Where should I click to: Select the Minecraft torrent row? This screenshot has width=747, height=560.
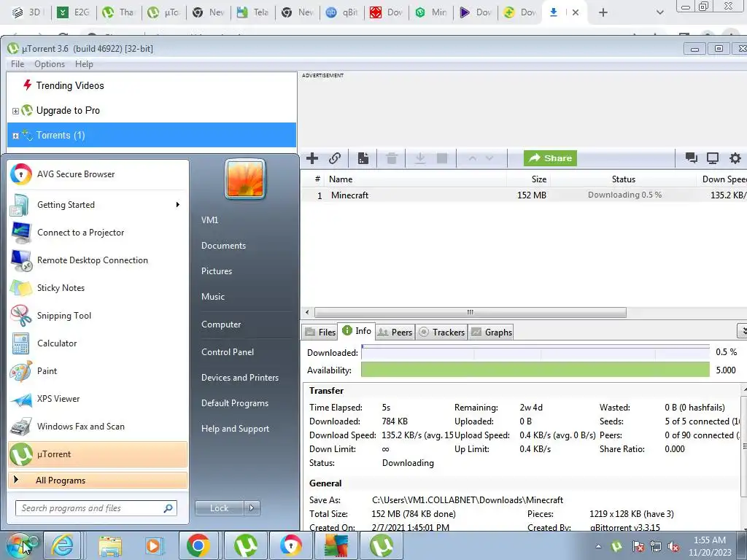coord(524,195)
